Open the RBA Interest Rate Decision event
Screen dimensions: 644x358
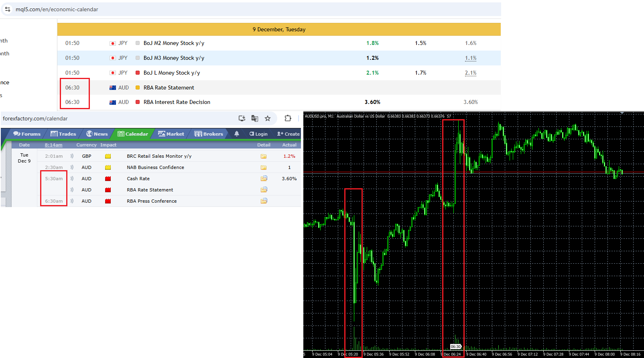177,102
